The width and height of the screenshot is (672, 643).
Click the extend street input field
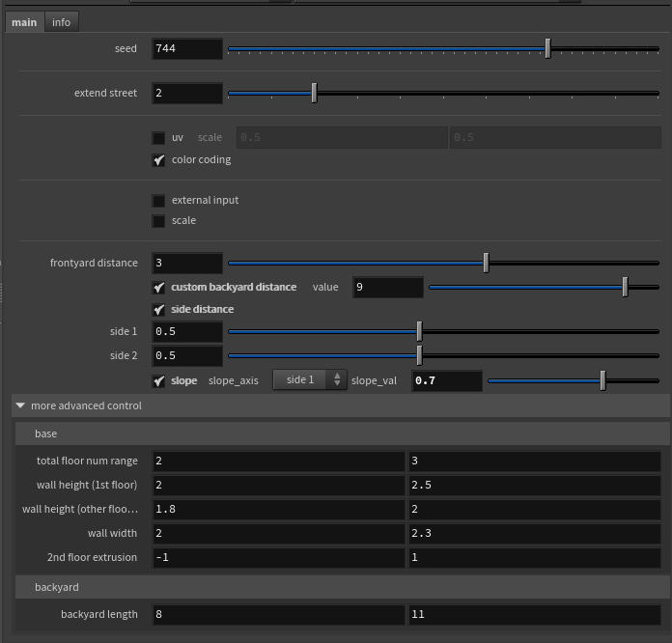click(187, 93)
